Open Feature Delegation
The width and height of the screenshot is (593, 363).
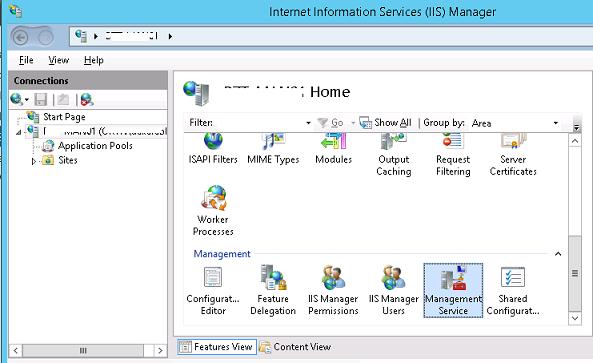[273, 290]
